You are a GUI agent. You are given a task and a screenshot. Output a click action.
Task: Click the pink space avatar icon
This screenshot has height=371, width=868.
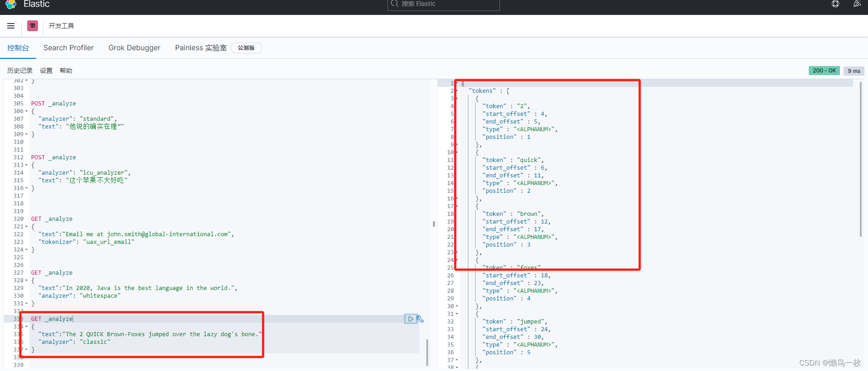pyautogui.click(x=33, y=26)
